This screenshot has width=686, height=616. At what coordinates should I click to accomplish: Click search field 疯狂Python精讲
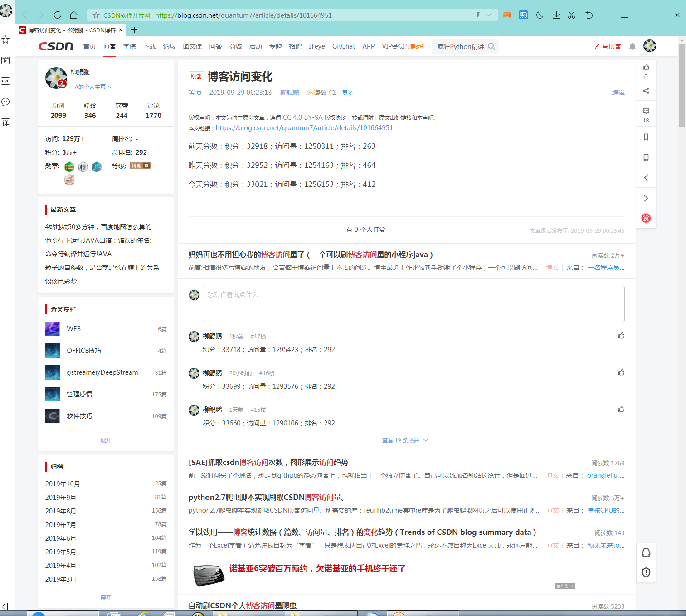461,46
